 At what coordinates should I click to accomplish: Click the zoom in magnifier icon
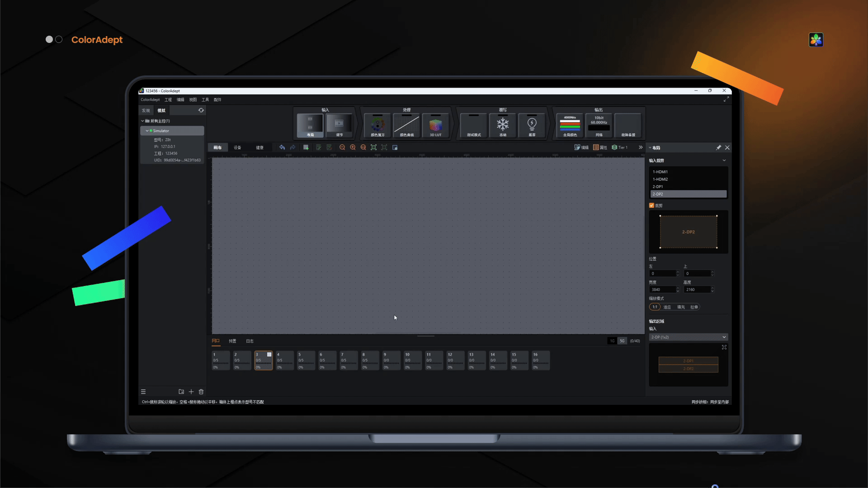point(353,147)
